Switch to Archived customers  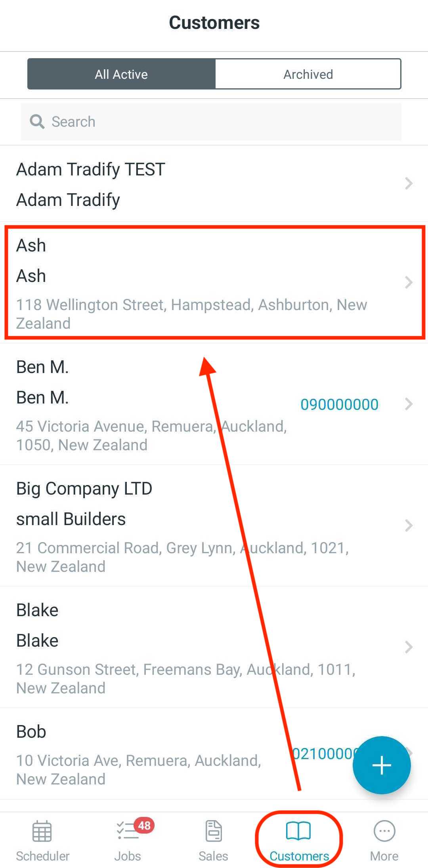(308, 74)
